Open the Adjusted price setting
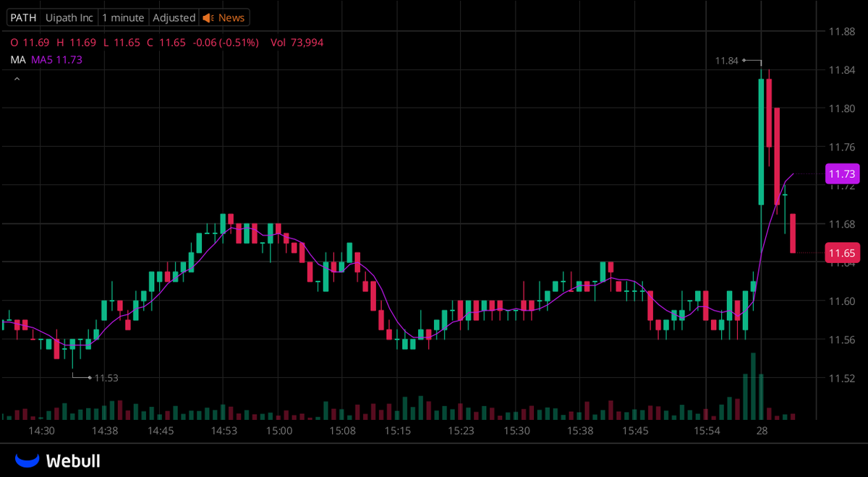Image resolution: width=868 pixels, height=477 pixels. tap(174, 17)
